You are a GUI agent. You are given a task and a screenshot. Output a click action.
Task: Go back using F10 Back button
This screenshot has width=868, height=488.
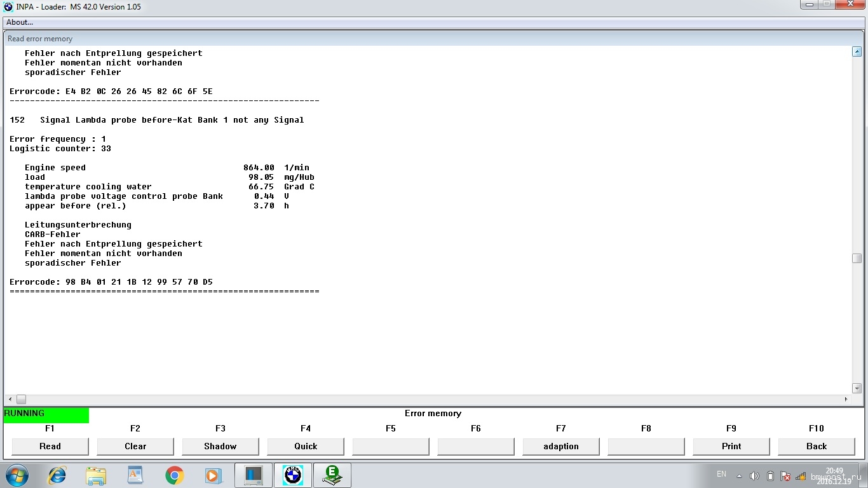tap(817, 446)
